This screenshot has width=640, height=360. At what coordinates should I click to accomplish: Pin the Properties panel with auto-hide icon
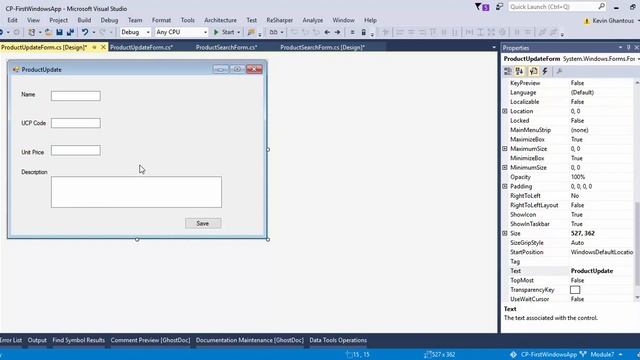[629, 48]
